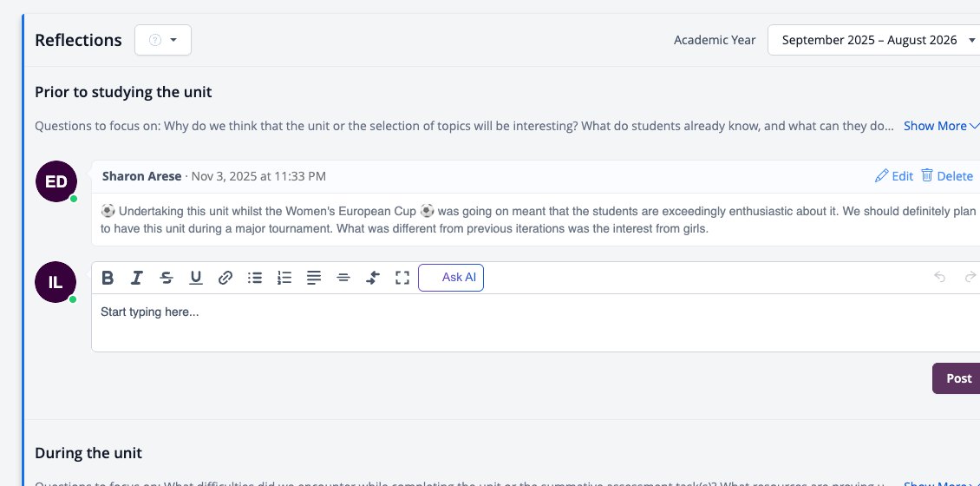Click the Ask AI button
The image size is (980, 486).
451,278
